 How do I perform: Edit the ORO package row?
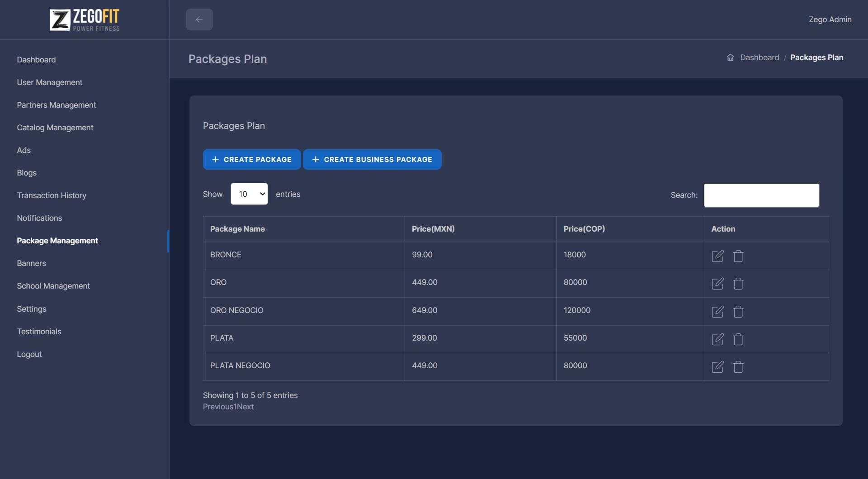coord(717,284)
